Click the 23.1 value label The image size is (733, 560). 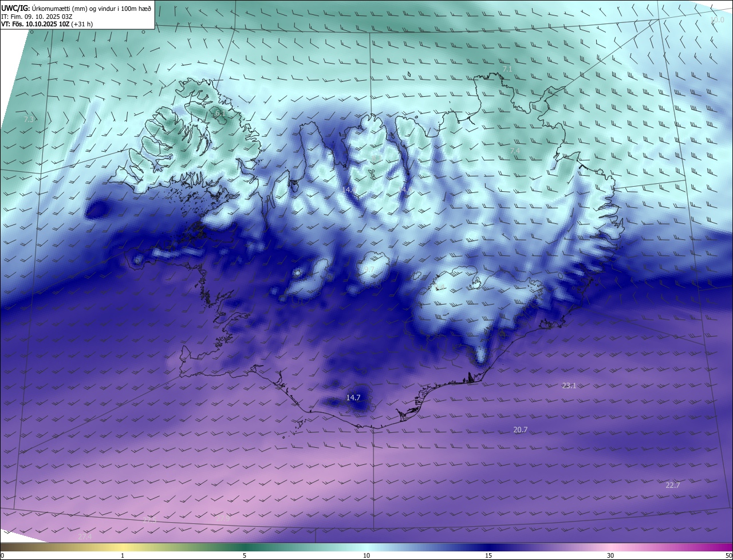[569, 385]
